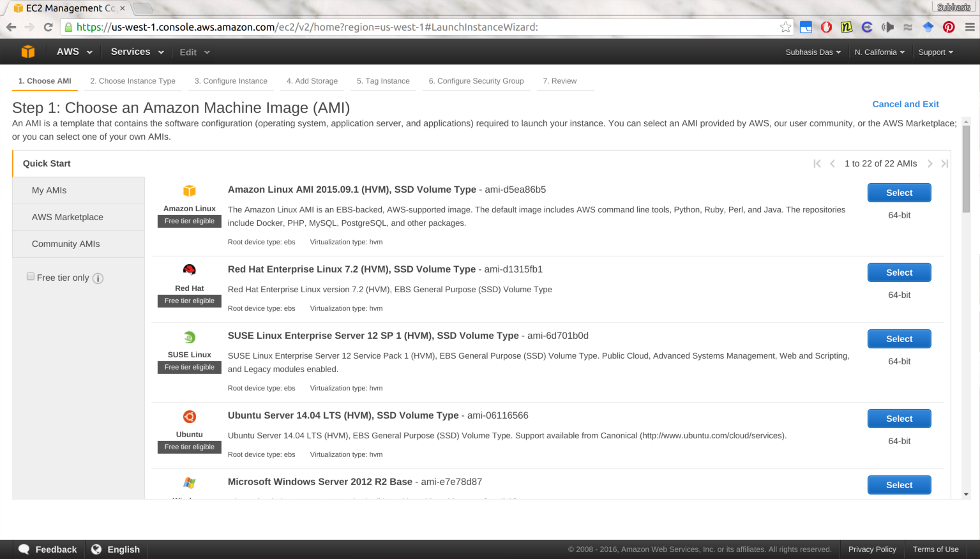
Task: Expand the Services dropdown menu
Action: tap(137, 52)
